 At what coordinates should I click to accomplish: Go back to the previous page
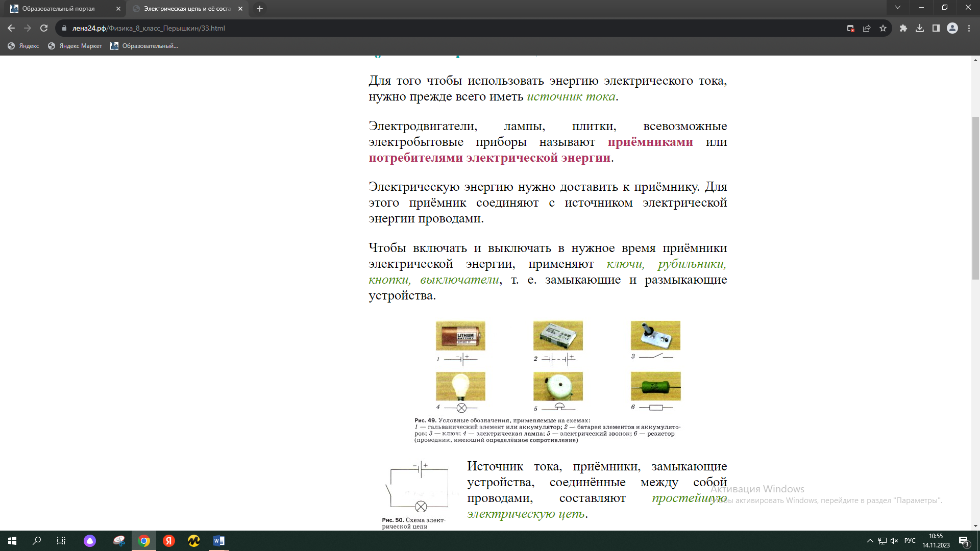[11, 28]
